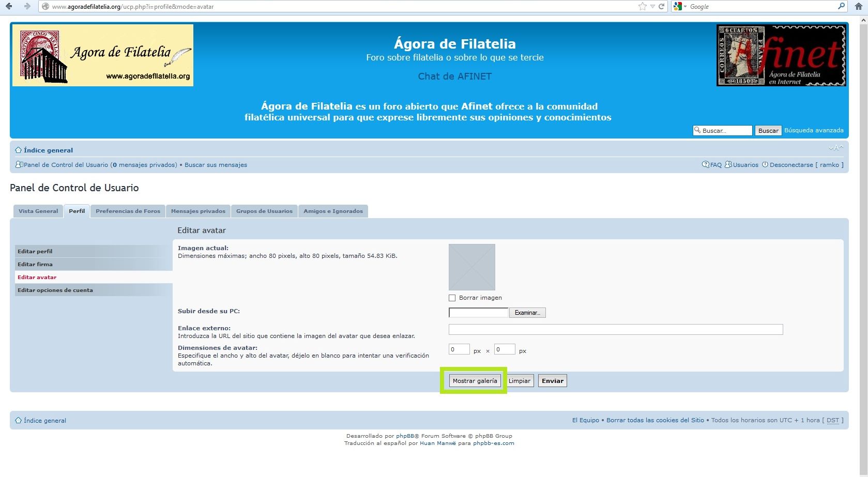The image size is (868, 477).
Task: Click Borrar todas las cookies del Sitio
Action: 655,420
